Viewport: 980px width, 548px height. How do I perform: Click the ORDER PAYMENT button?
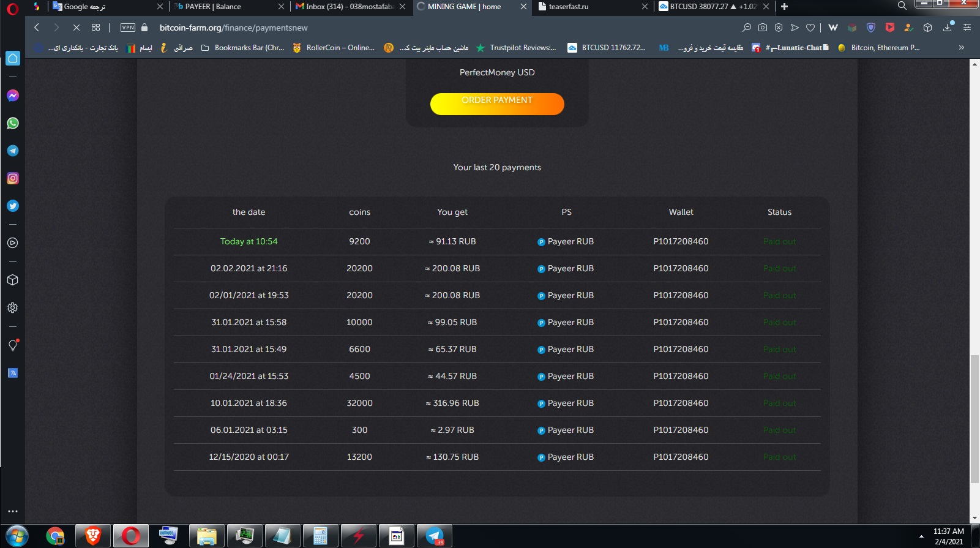tap(497, 103)
